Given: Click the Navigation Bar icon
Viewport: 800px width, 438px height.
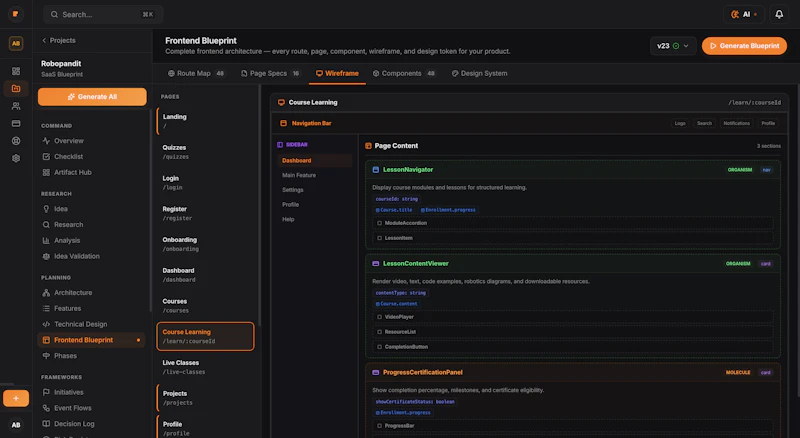Looking at the screenshot, I should (283, 123).
